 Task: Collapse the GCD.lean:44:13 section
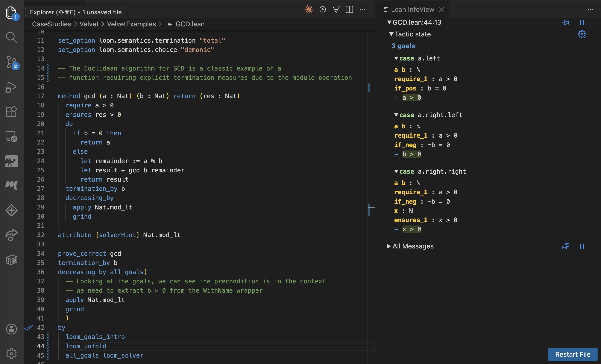pyautogui.click(x=389, y=23)
